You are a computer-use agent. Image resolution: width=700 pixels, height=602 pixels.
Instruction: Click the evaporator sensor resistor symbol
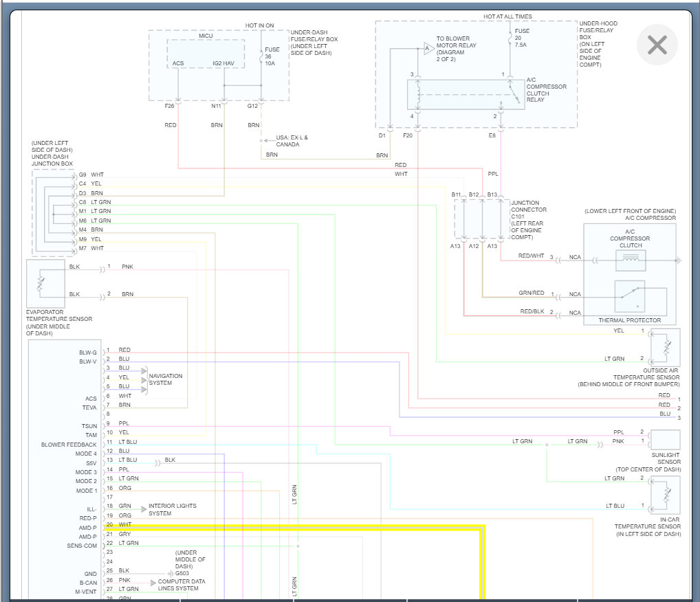click(x=41, y=283)
